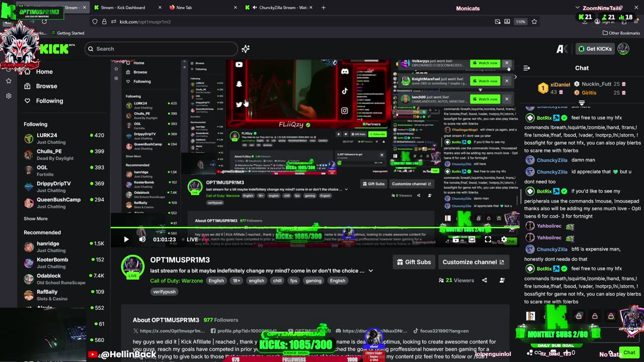Click the AK logo icon near Get KICKs
644x362 pixels.
(561, 49)
